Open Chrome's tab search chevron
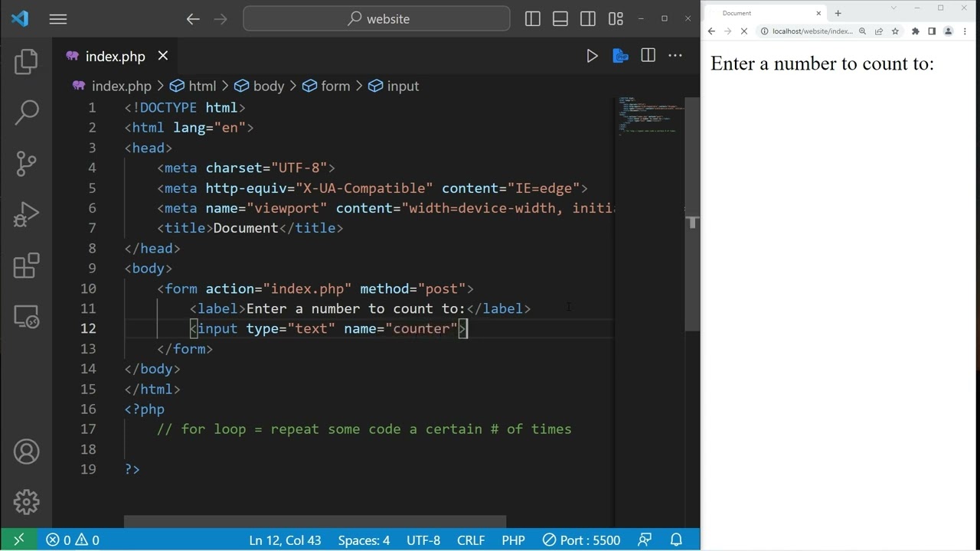Screen dimensions: 980x551 coord(893,8)
